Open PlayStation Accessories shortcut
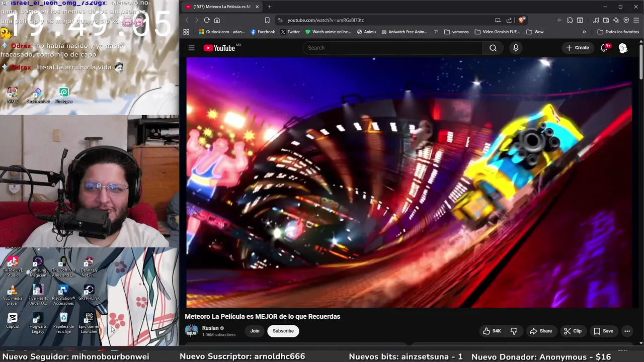This screenshot has height=362, width=644. point(63,295)
